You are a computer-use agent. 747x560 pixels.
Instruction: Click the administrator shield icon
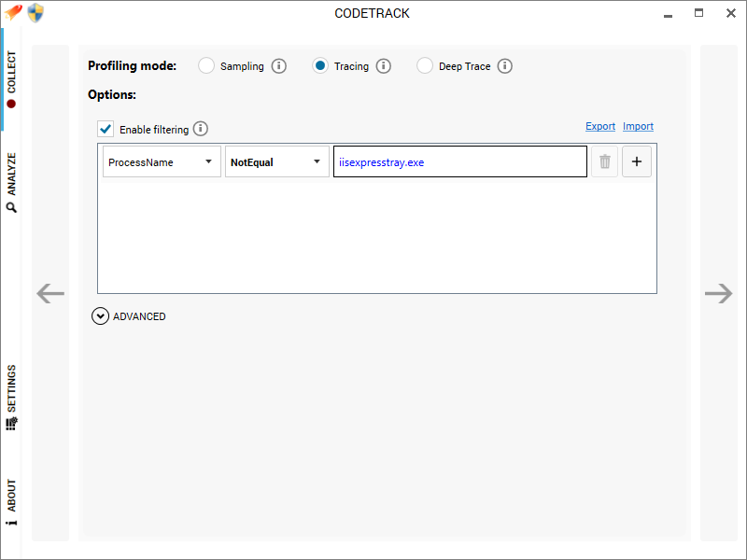tap(35, 13)
